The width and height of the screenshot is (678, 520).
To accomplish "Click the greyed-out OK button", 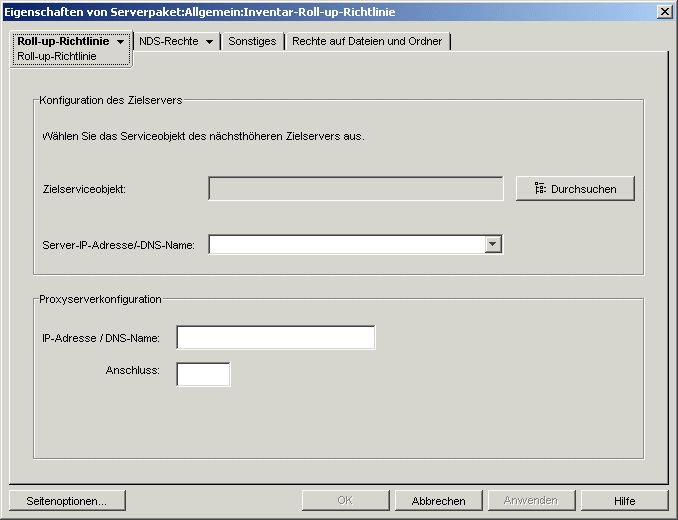I will point(344,501).
